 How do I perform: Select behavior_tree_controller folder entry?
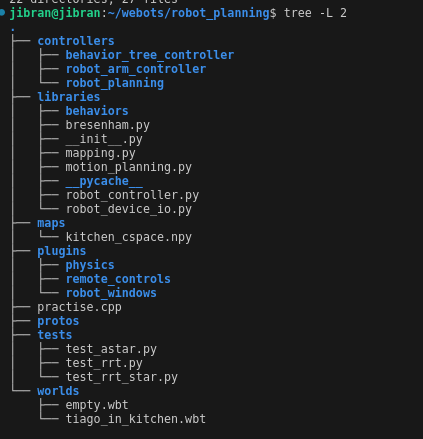click(x=150, y=55)
